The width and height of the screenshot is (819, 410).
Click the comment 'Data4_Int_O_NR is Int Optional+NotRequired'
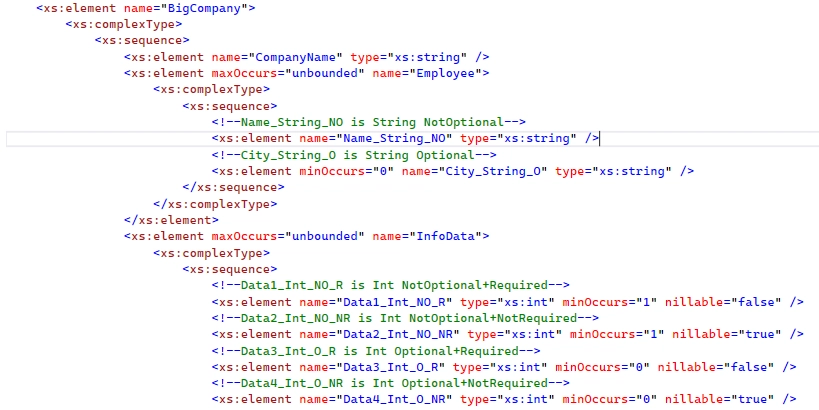tap(391, 383)
